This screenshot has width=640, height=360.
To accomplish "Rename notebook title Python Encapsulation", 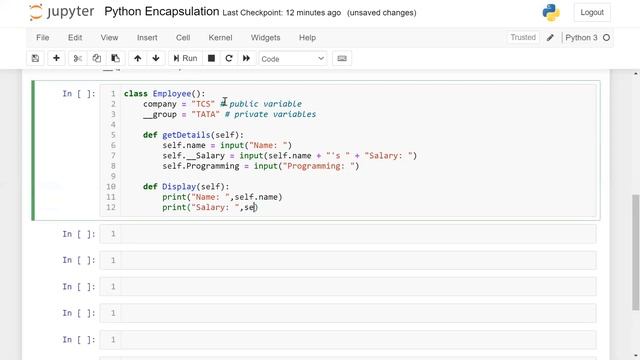I will click(162, 11).
